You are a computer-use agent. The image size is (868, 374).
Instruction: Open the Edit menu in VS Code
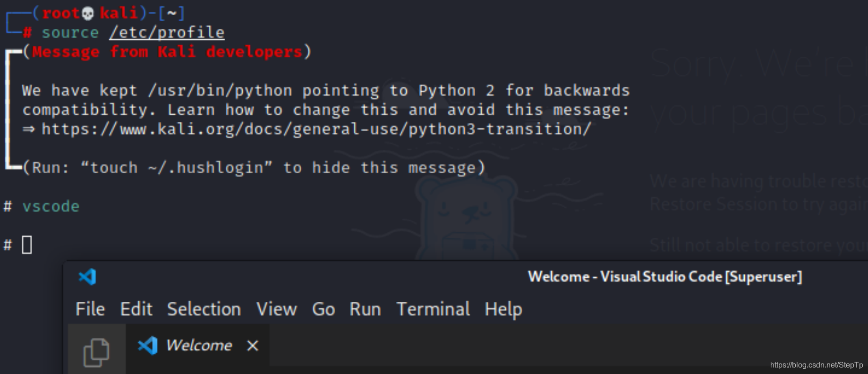click(136, 309)
